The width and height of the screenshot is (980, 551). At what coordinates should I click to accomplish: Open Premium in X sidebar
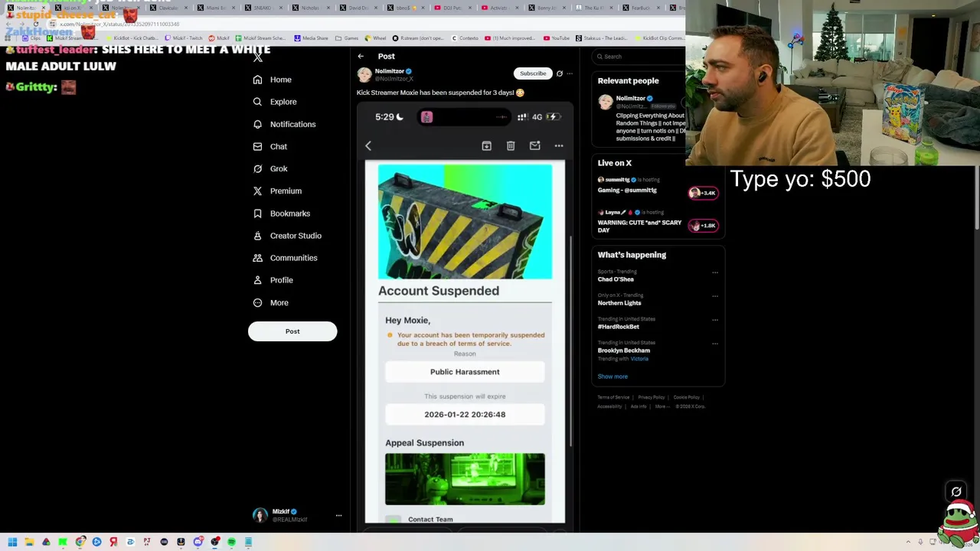(277, 191)
